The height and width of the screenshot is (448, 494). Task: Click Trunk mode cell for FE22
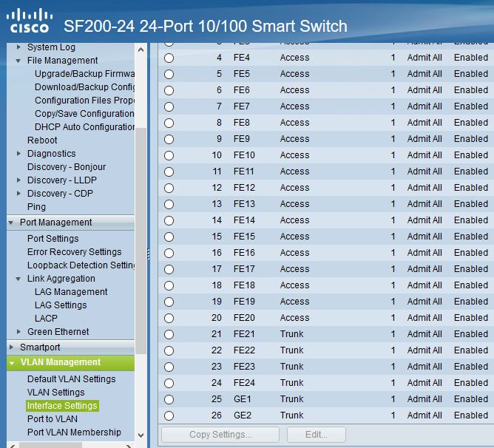[x=291, y=350]
